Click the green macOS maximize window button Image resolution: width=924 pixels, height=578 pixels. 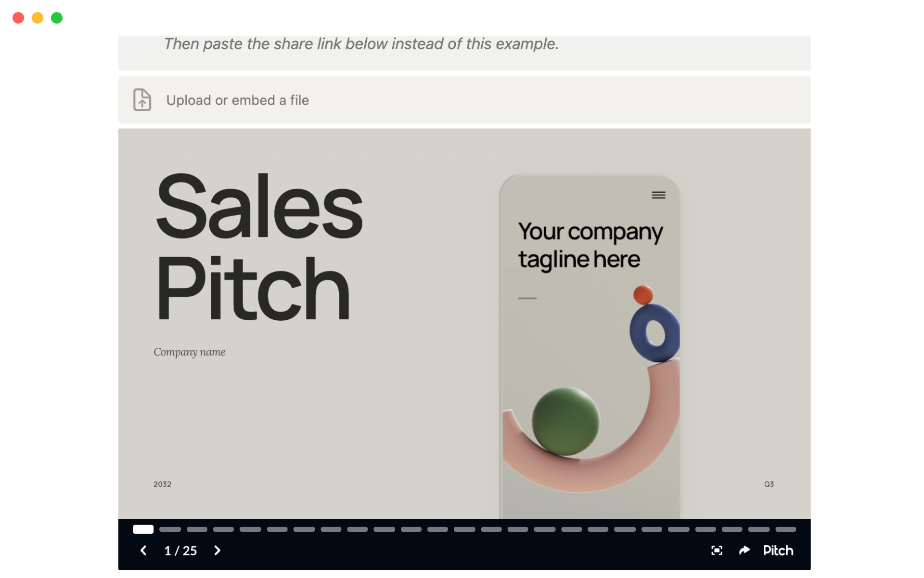pyautogui.click(x=57, y=18)
